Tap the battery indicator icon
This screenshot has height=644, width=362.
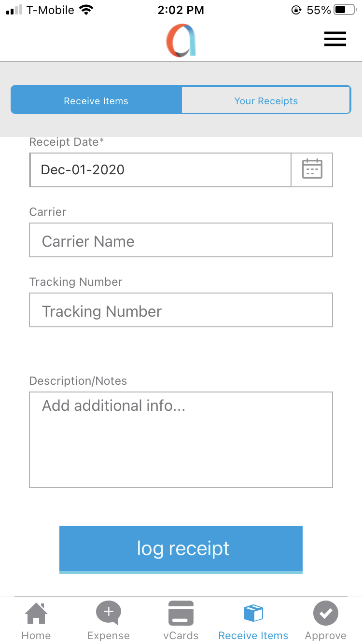point(347,10)
